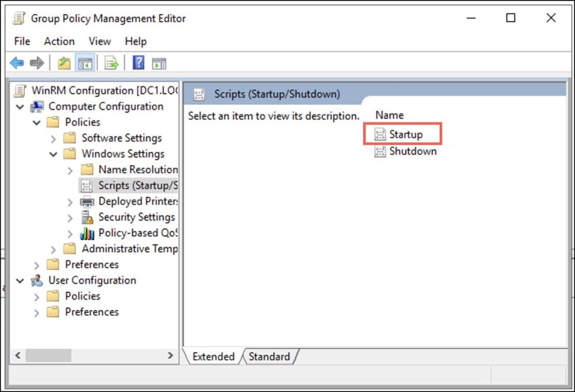
Task: Open the Action menu
Action: [x=59, y=41]
